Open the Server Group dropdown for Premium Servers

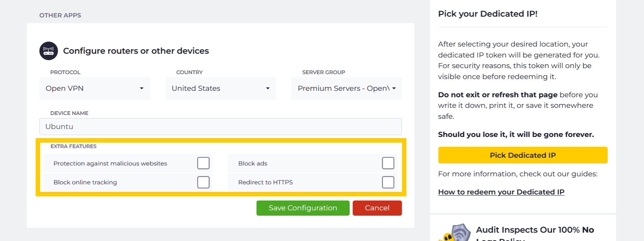tap(347, 89)
